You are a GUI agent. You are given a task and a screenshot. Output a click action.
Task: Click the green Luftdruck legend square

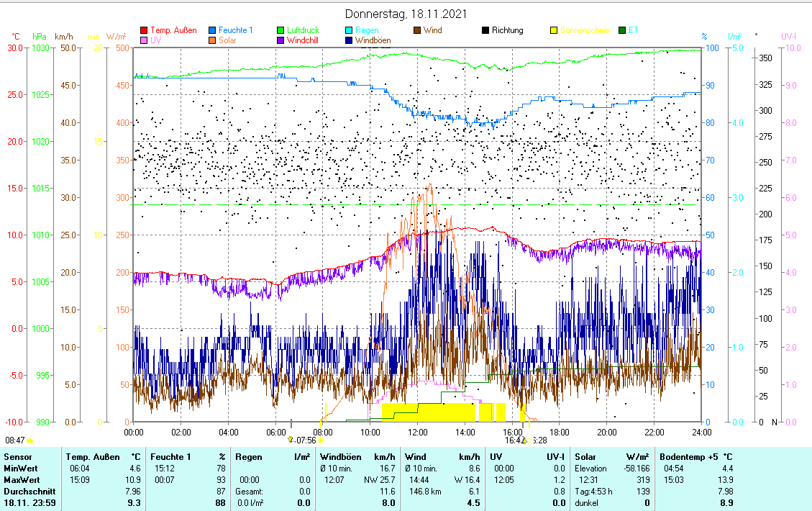tap(280, 31)
